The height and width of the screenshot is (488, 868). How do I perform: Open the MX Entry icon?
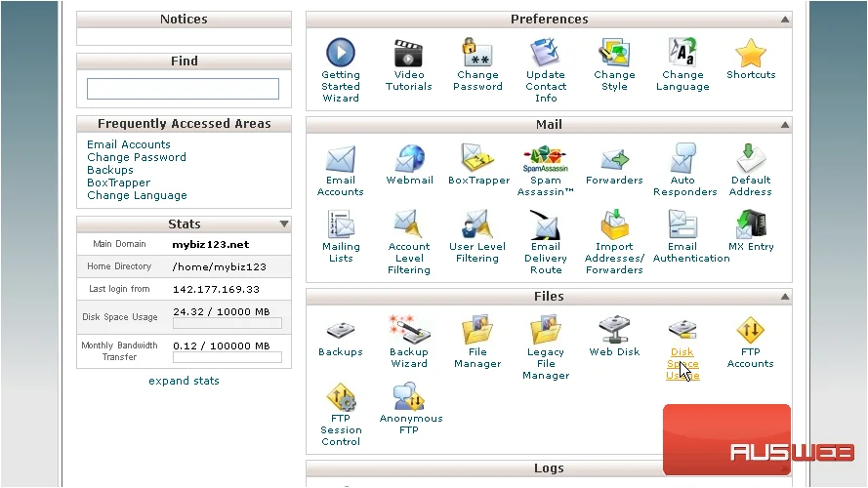pos(751,224)
